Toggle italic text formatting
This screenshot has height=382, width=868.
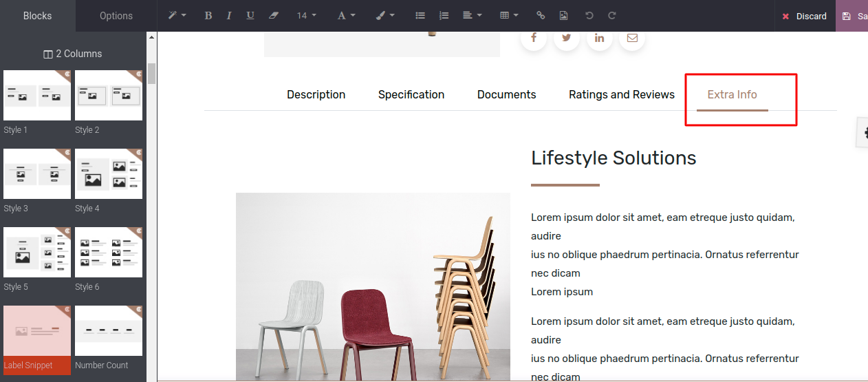[x=229, y=16]
